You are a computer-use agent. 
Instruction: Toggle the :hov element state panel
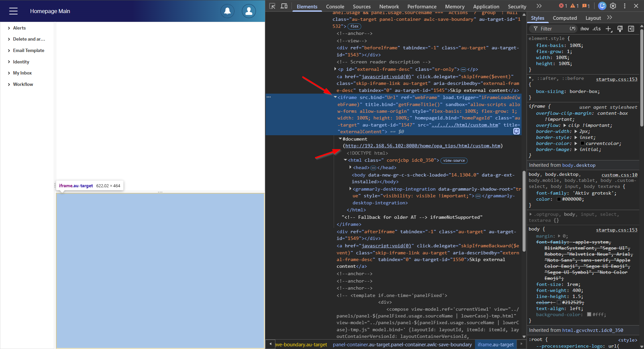pos(585,29)
